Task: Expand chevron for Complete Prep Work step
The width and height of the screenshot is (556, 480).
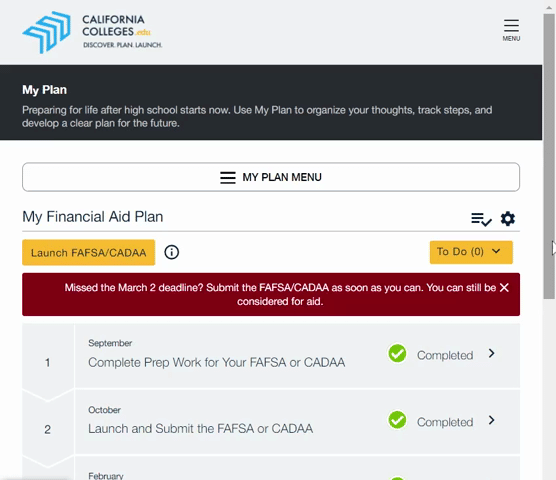Action: [491, 353]
